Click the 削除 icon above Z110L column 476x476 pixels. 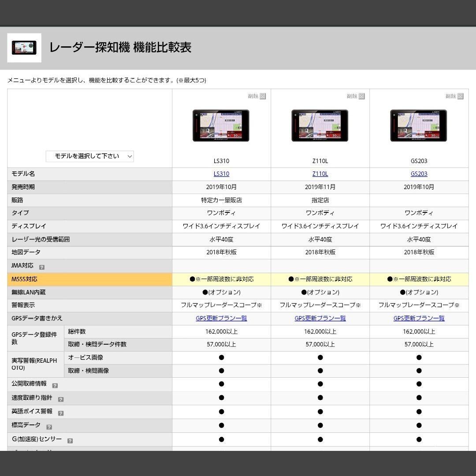[x=361, y=96]
